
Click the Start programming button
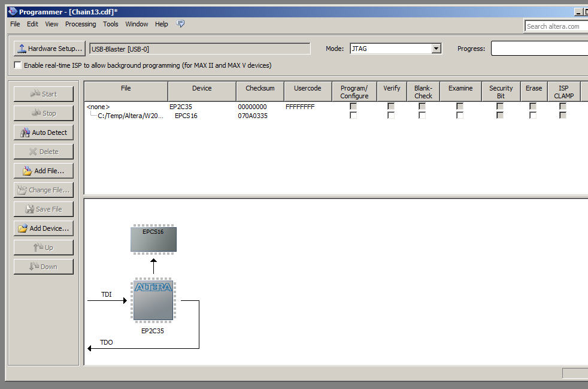44,94
